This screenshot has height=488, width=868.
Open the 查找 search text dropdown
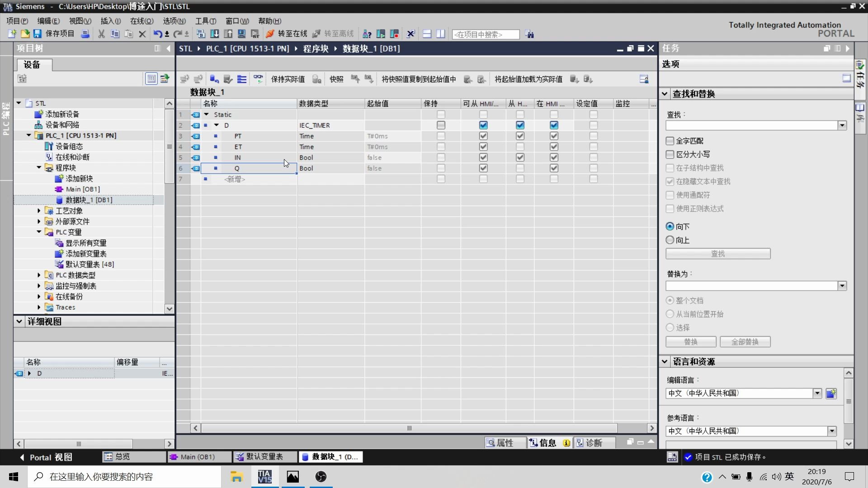pyautogui.click(x=842, y=126)
